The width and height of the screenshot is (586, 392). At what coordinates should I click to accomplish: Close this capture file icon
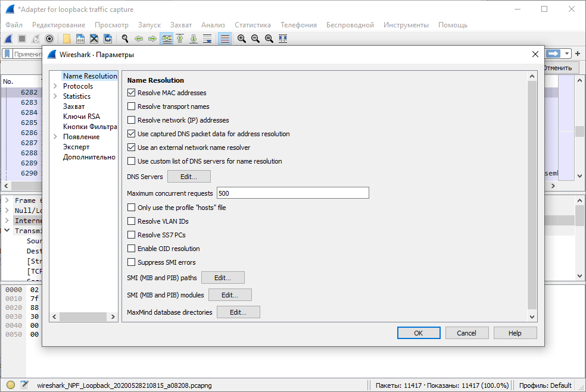pyautogui.click(x=94, y=39)
